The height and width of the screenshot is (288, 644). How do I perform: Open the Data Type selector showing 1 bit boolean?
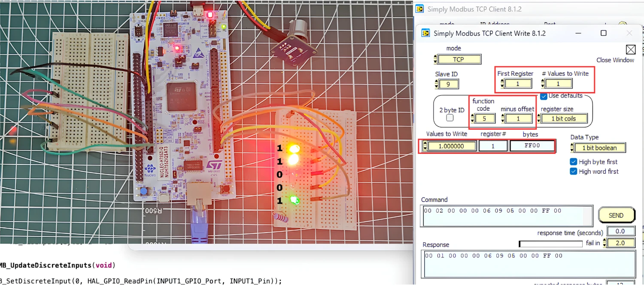599,147
